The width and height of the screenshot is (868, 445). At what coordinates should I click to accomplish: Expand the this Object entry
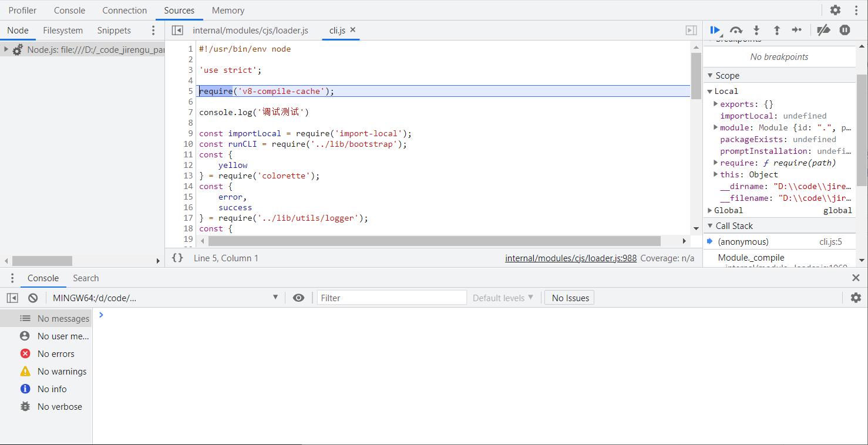(x=716, y=174)
